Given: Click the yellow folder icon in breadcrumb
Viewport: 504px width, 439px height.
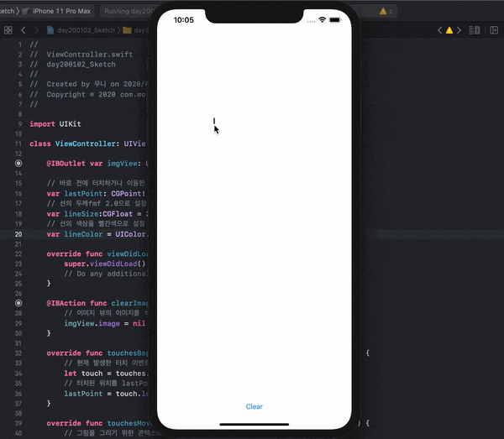Looking at the screenshot, I should click(128, 30).
